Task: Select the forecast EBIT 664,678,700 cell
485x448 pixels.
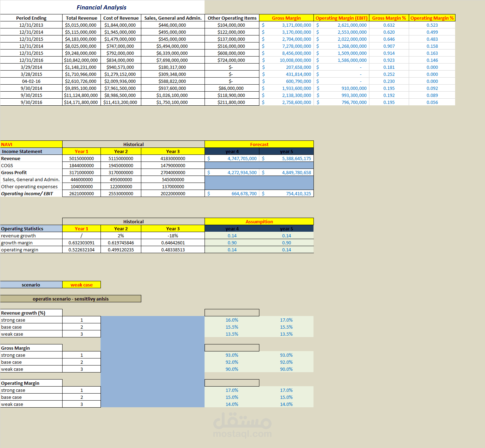Action: click(232, 193)
